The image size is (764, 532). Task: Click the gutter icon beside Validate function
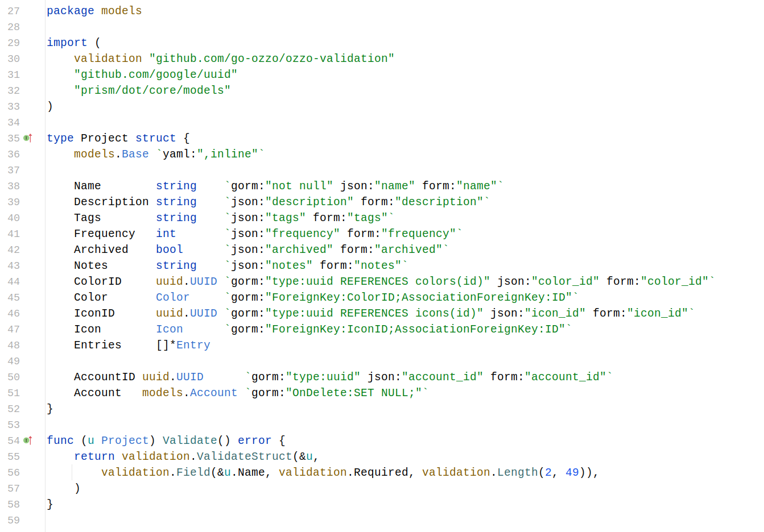pyautogui.click(x=28, y=440)
